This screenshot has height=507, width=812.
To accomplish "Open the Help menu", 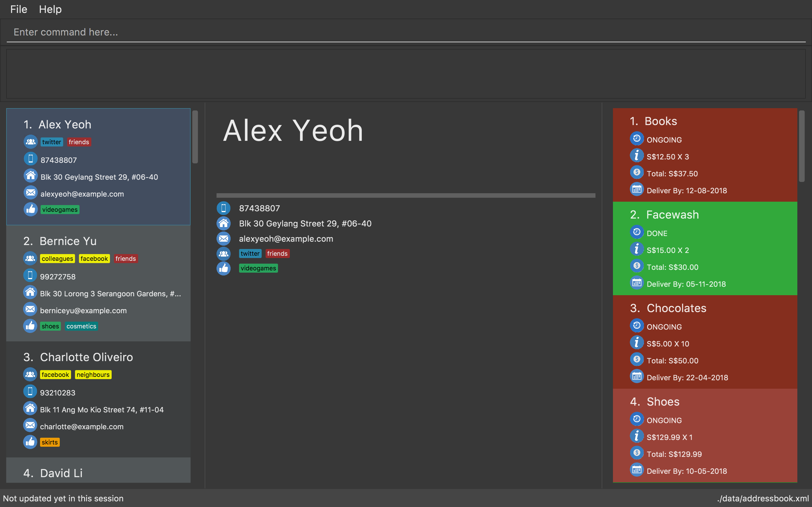I will (x=50, y=9).
